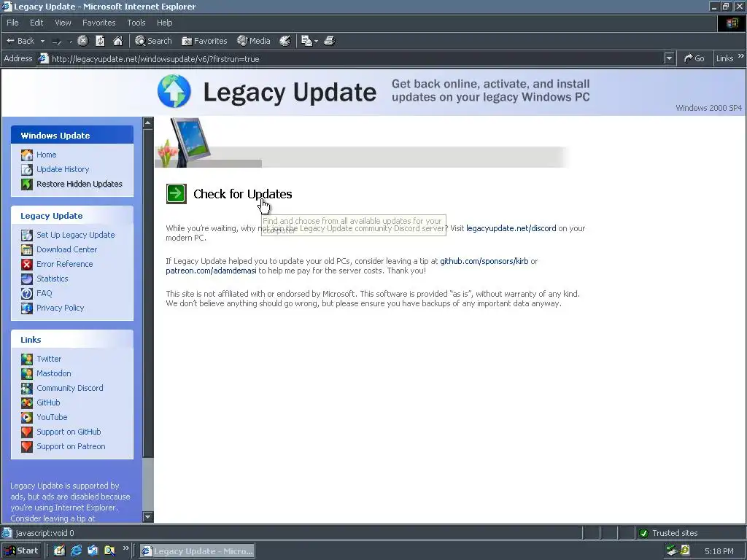Click the Restore Hidden Updates icon
747x560 pixels.
(x=27, y=184)
